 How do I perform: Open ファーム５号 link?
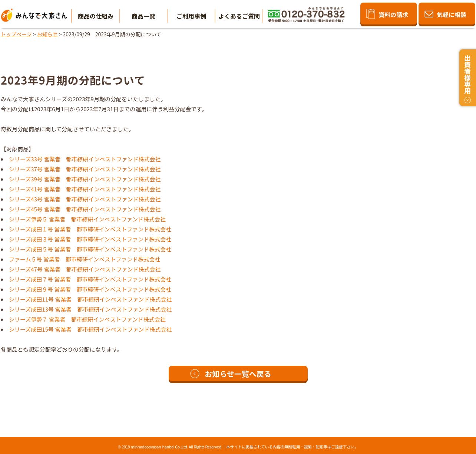pos(85,259)
